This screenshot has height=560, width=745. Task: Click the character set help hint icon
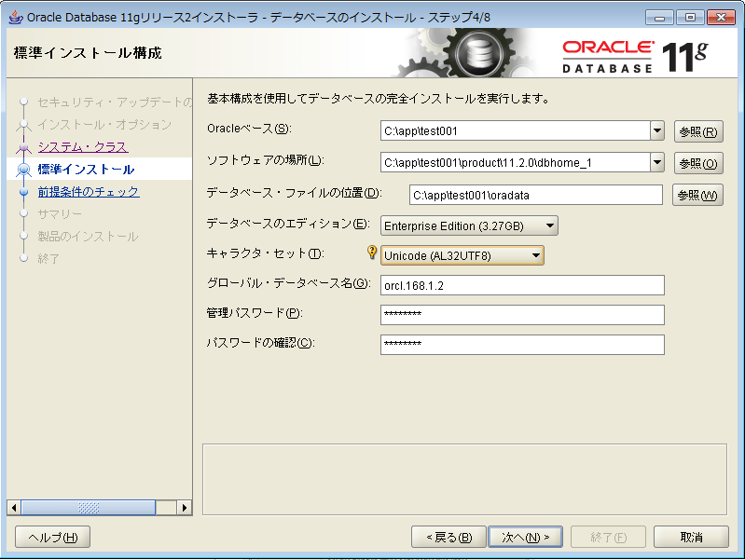click(x=372, y=253)
